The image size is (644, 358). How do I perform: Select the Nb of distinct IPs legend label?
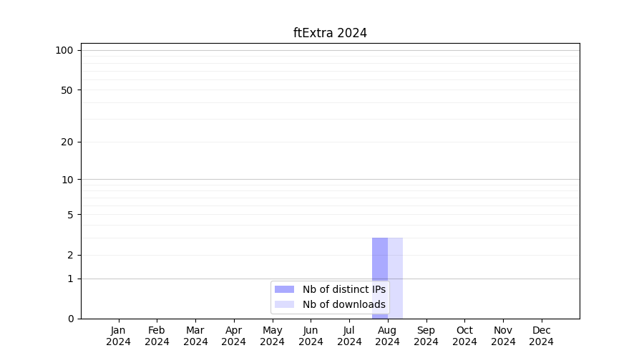pyautogui.click(x=343, y=289)
